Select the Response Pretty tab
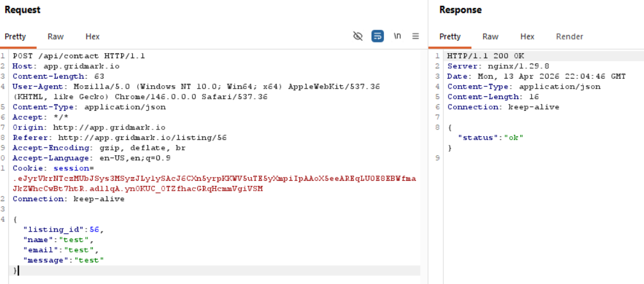This screenshot has height=284, width=644. (x=450, y=36)
